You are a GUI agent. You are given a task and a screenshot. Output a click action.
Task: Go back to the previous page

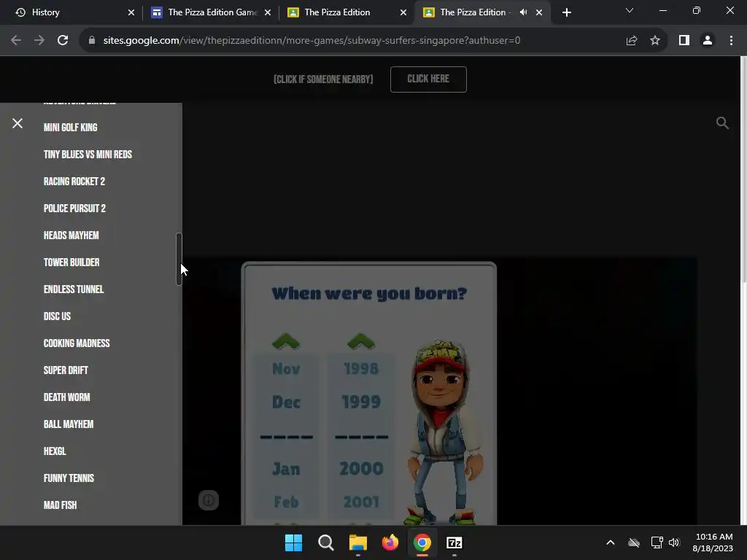(16, 41)
